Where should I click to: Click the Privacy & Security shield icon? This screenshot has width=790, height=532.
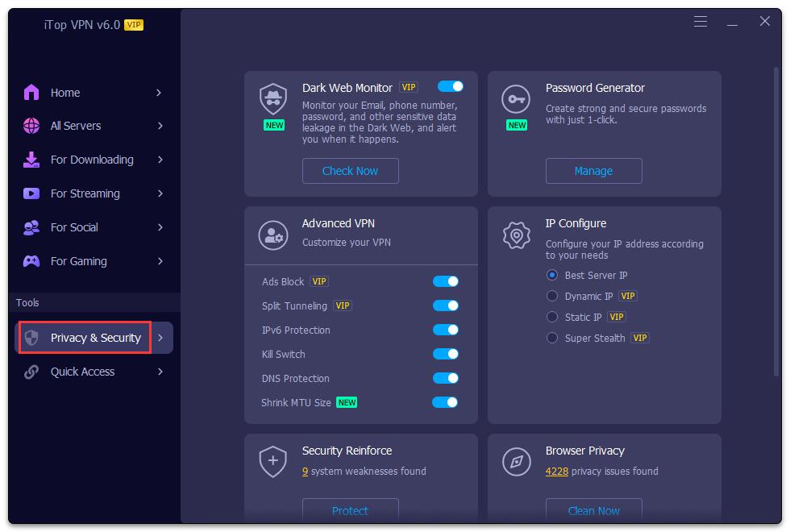click(31, 338)
